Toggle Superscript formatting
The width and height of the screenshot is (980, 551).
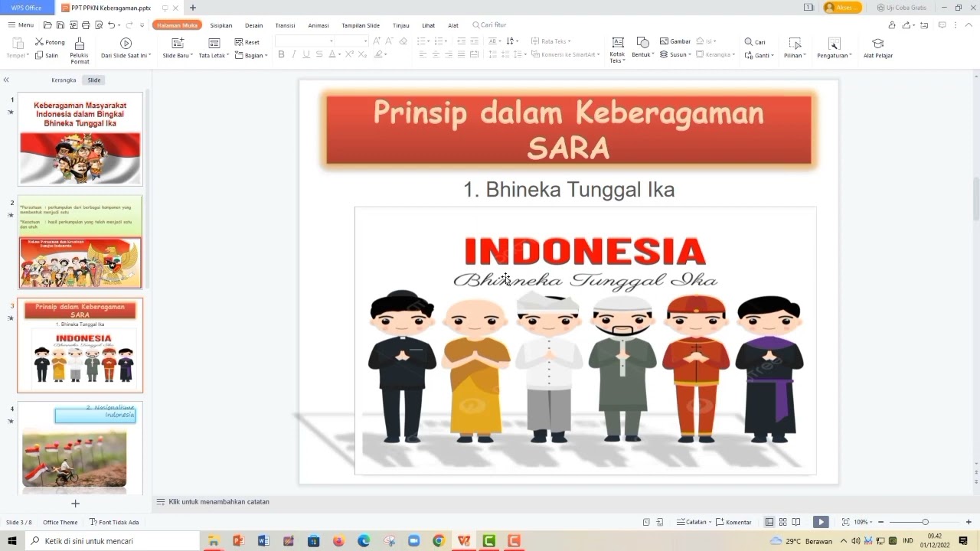point(349,54)
